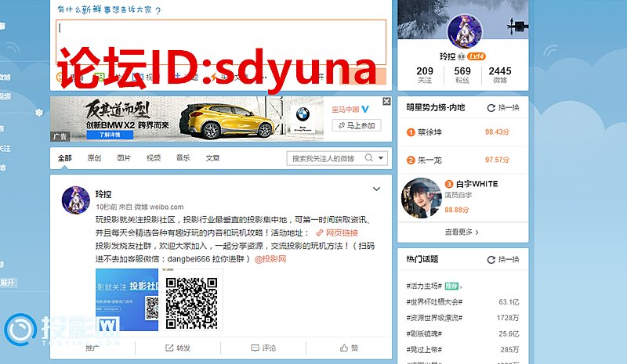Screen dimensions: 627x364
Task: Open the #资源世界级漂流# topic
Action: coord(434,318)
